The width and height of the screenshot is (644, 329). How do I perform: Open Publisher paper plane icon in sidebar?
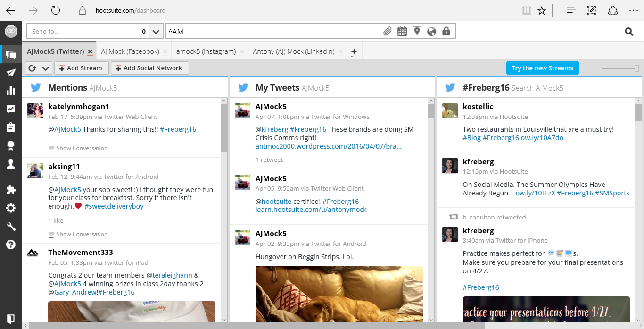pos(11,72)
